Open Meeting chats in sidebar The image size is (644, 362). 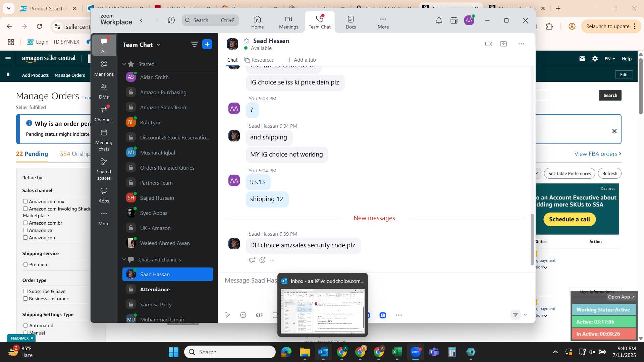104,140
